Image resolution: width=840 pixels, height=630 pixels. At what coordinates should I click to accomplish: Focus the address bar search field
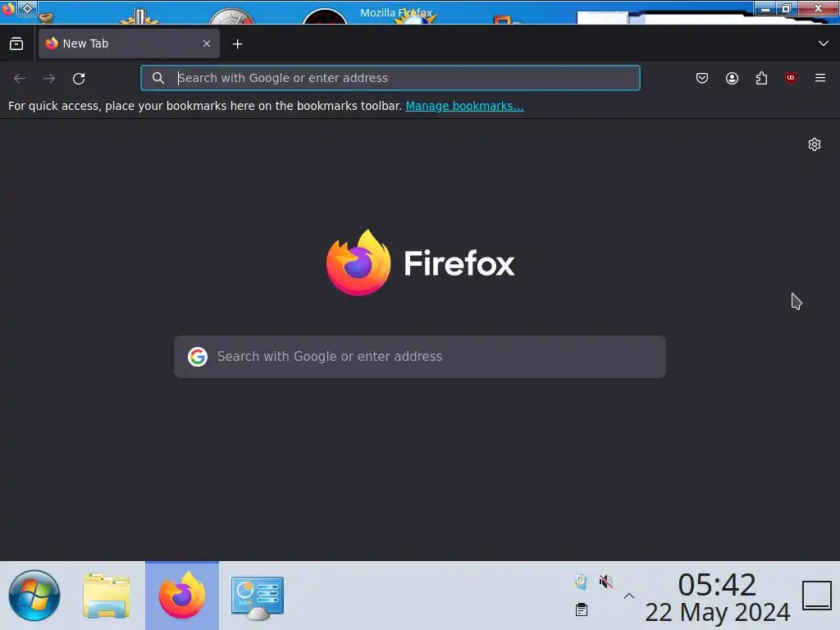390,78
